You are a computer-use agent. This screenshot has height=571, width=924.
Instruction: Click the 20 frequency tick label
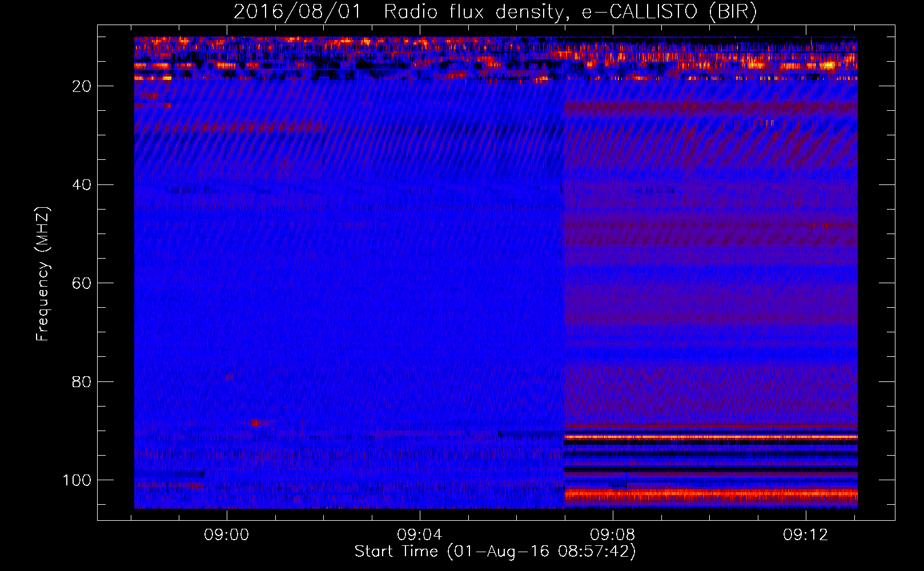coord(82,86)
